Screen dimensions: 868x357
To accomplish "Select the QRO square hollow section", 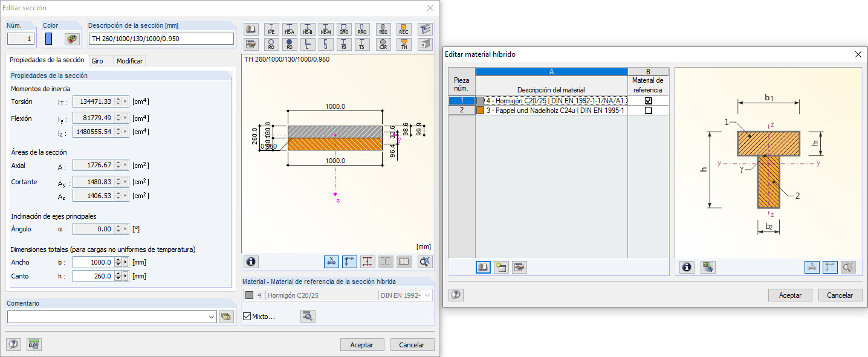I will pyautogui.click(x=344, y=29).
